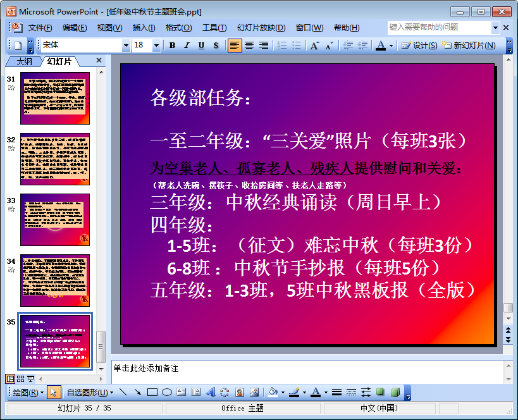Open the 窗口(W) menu
Screen dimensions: 518x420
coord(309,28)
